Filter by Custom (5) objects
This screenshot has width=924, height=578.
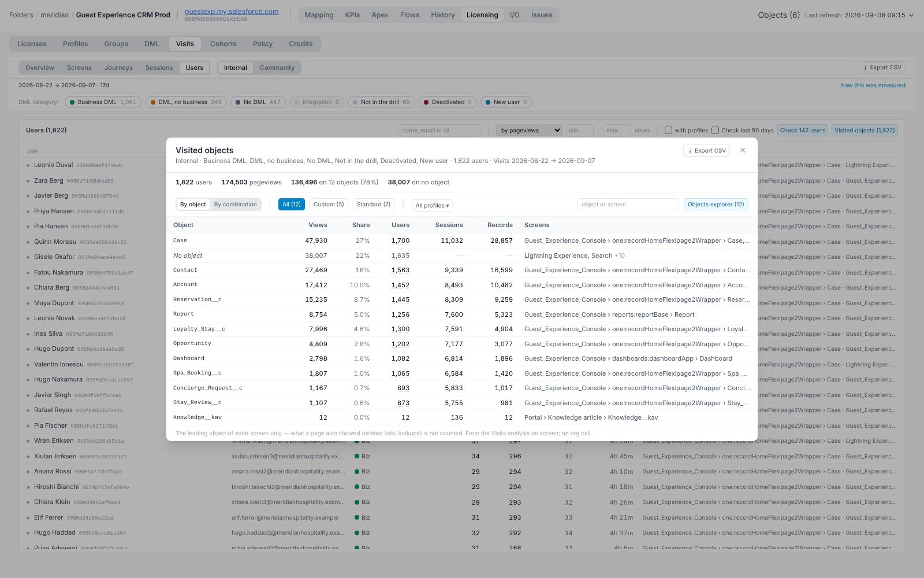(329, 205)
